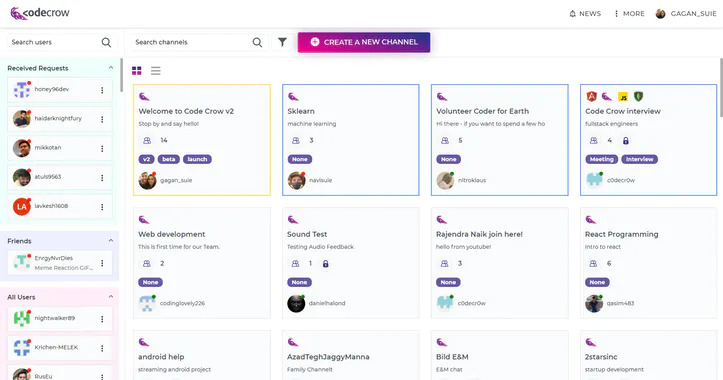Click members icon on React Programming card

click(x=593, y=263)
